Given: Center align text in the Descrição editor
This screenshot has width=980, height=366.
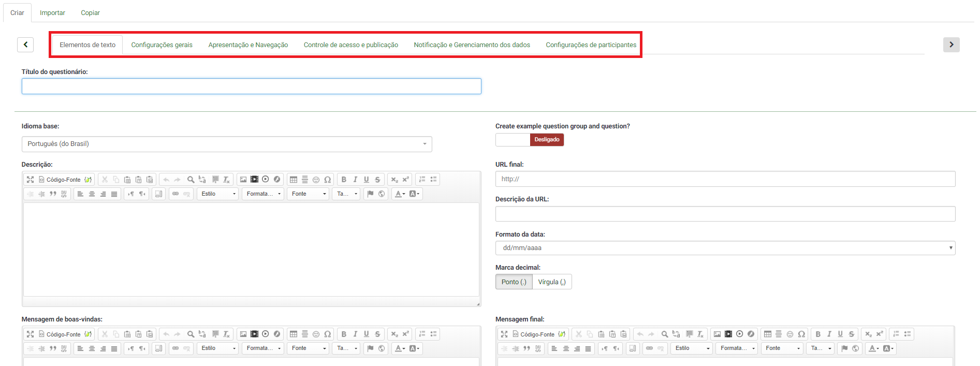Looking at the screenshot, I should click(x=92, y=194).
